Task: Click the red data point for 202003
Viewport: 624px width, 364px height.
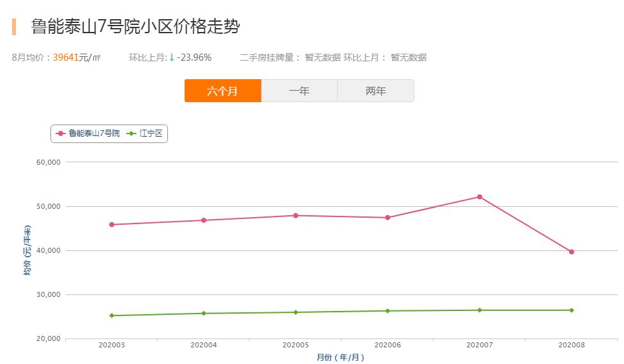Action: click(112, 225)
